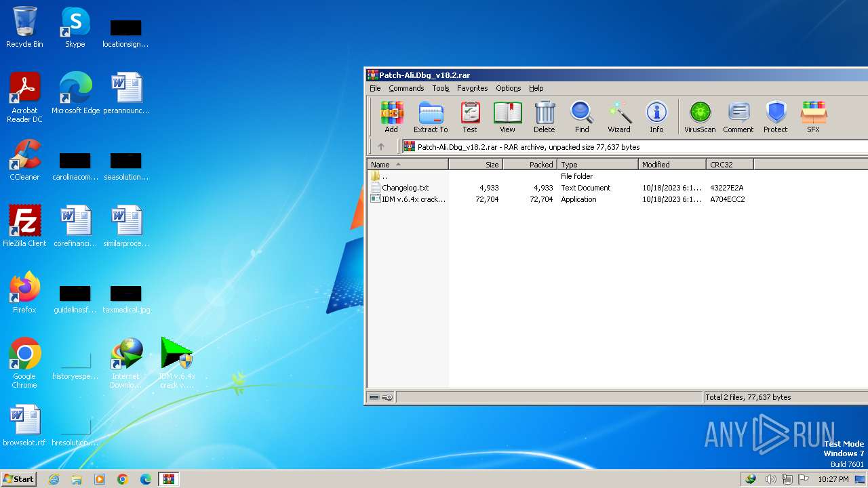The height and width of the screenshot is (488, 868).
Task: Select the Recycle Bin desktop icon
Action: pos(24,28)
